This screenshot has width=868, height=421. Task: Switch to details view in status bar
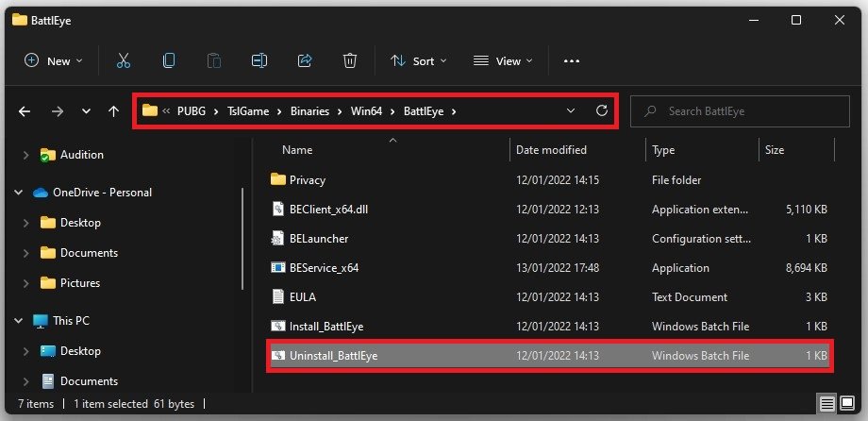pyautogui.click(x=827, y=404)
